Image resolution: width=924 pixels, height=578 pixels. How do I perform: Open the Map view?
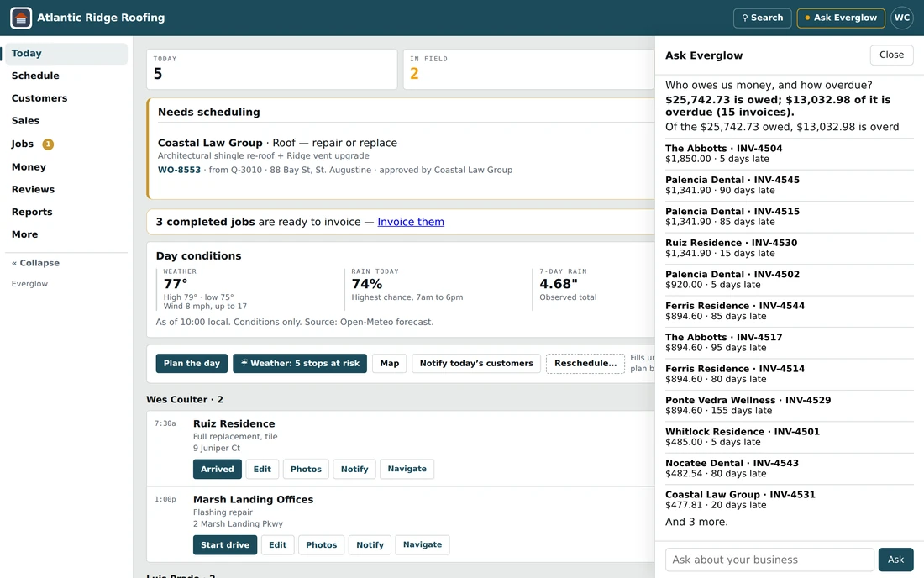(390, 364)
